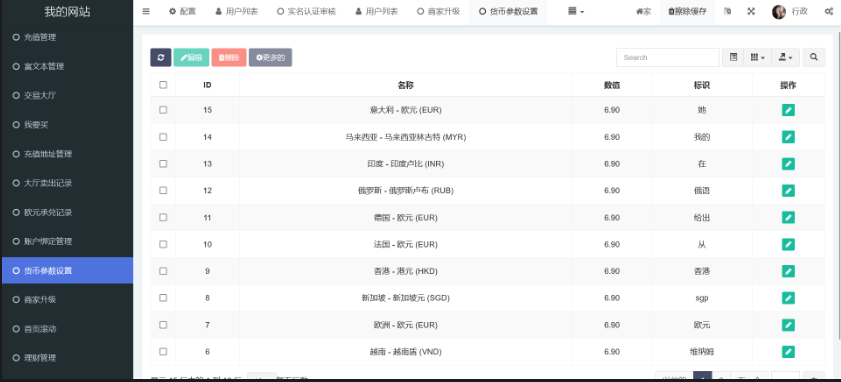The width and height of the screenshot is (841, 382).
Task: Click the 标识 column header
Action: (702, 85)
